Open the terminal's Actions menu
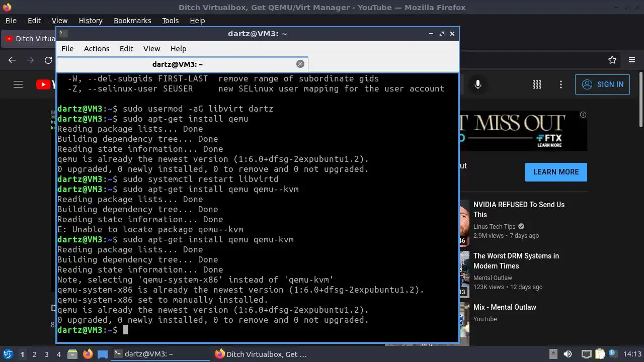The width and height of the screenshot is (644, 362). 97,49
